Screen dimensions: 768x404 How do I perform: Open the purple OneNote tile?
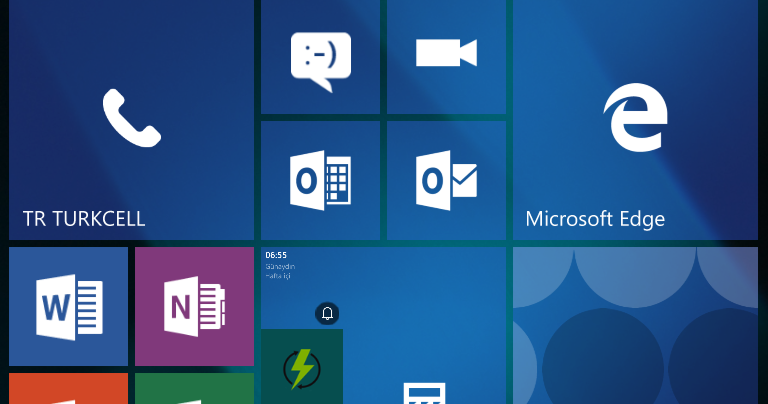pos(194,306)
